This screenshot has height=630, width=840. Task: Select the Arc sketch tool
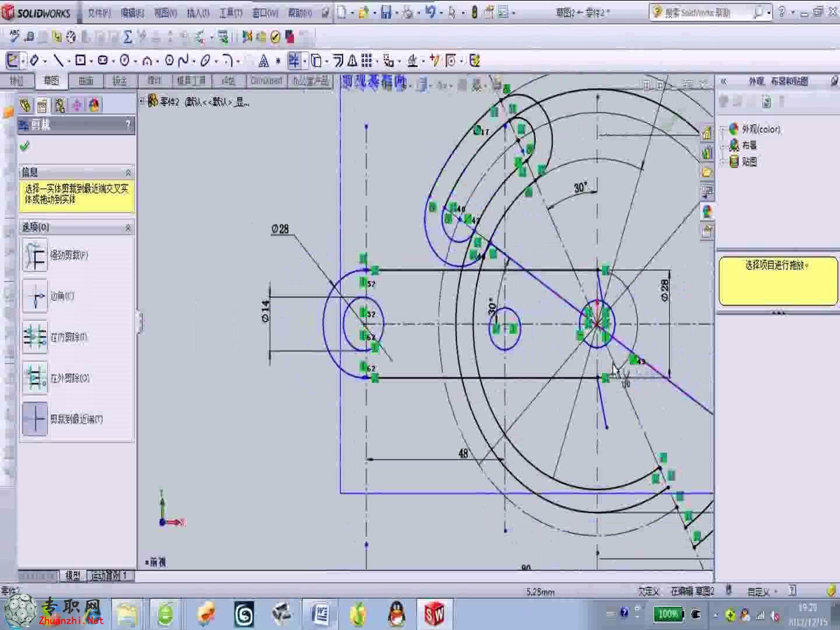coord(147,60)
